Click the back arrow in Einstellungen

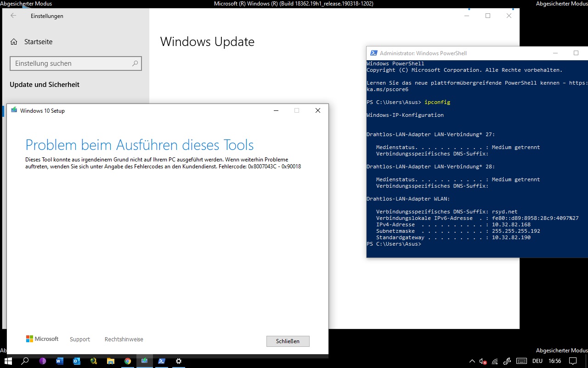coord(13,16)
